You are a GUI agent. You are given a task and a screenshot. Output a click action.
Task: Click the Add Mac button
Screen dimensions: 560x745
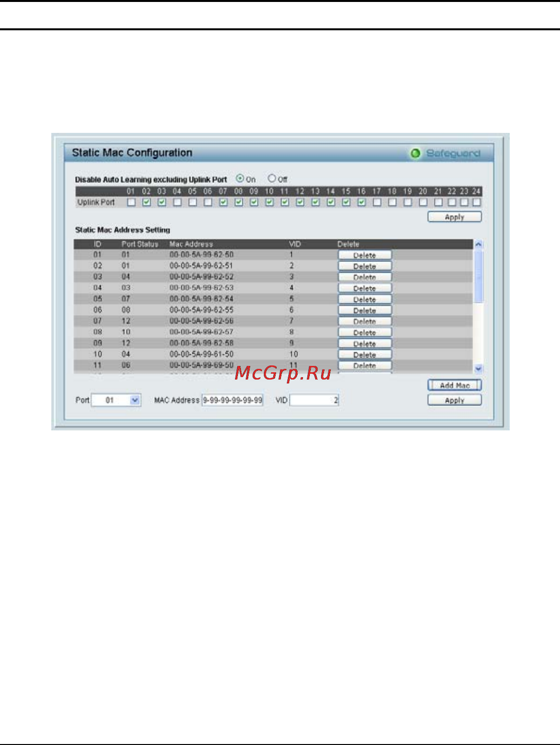454,385
